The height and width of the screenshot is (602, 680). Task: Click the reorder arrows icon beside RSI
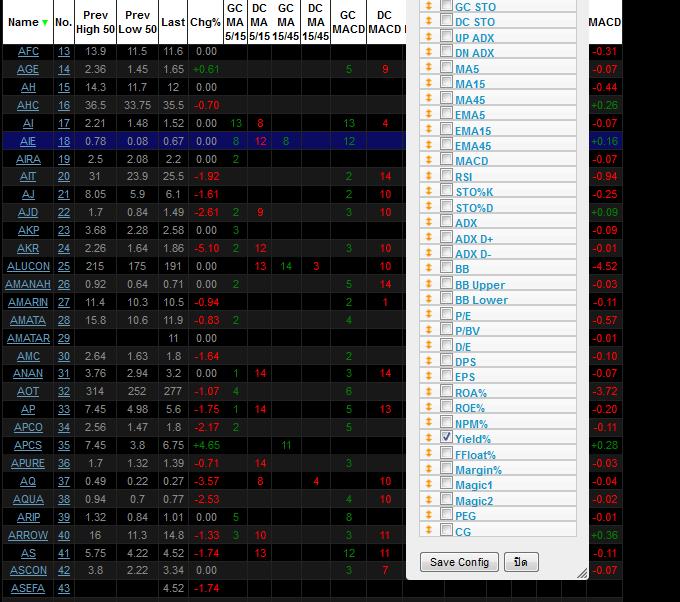[x=428, y=175]
